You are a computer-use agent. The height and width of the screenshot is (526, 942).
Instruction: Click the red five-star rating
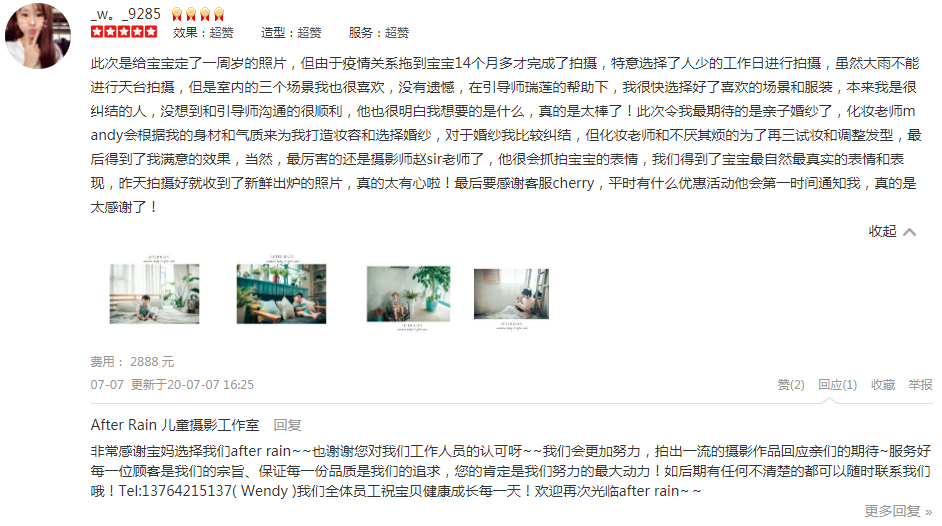point(124,32)
